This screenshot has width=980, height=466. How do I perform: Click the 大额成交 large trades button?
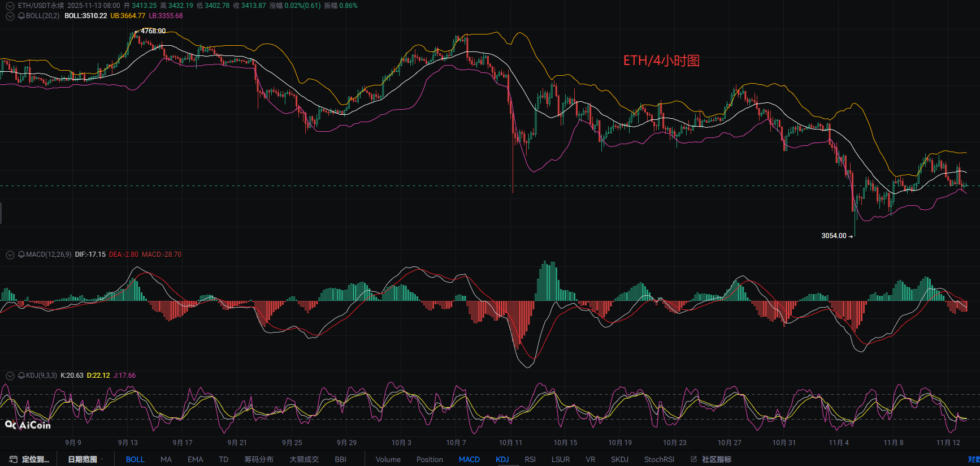click(304, 459)
